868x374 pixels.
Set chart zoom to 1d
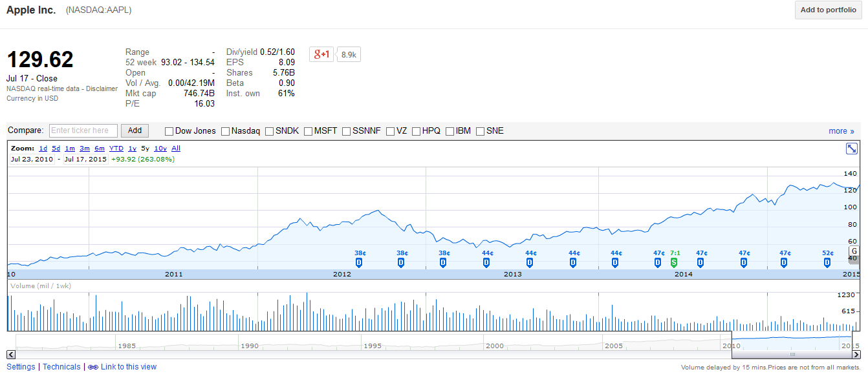pyautogui.click(x=43, y=149)
